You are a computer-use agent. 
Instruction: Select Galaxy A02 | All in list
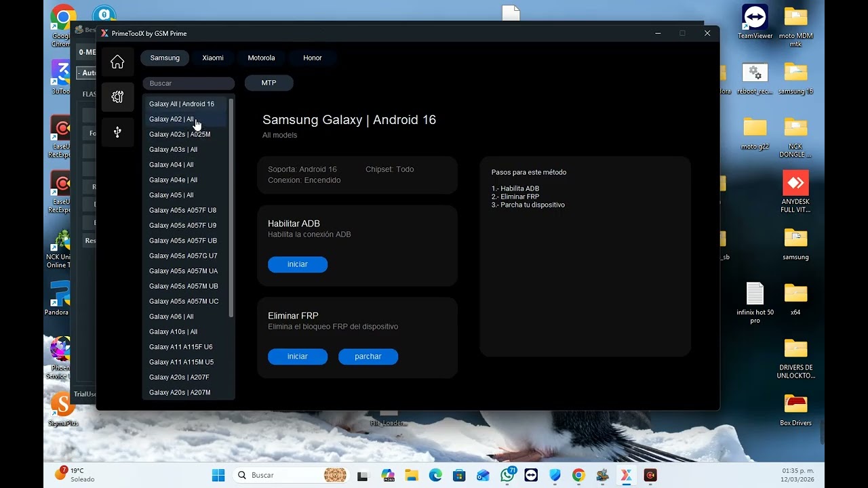tap(186, 119)
